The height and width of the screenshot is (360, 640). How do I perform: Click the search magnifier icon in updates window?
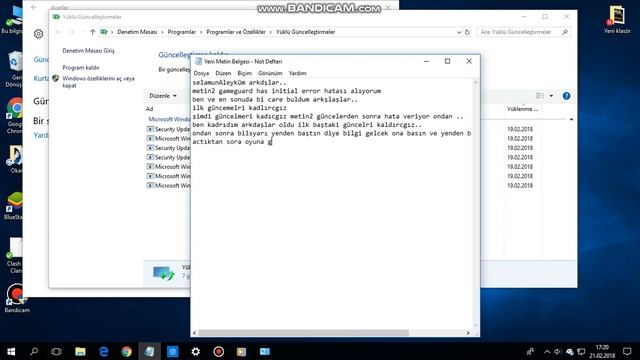tap(565, 32)
